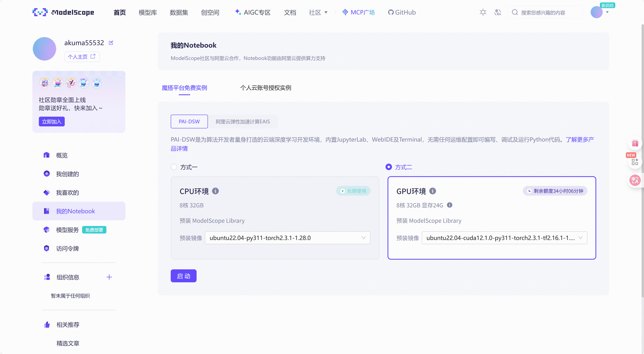Switch to 个人云账号授权实例 tab
644x354 pixels.
click(x=266, y=88)
